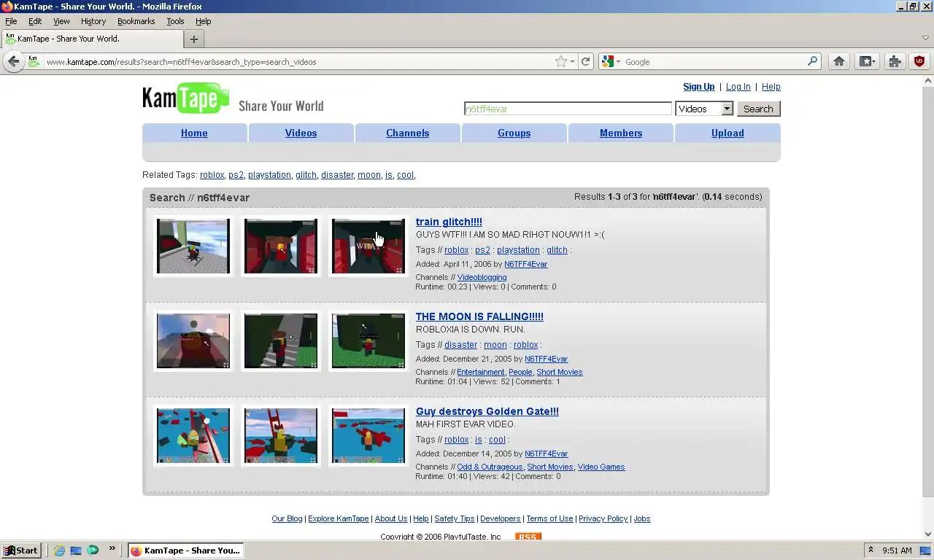Screen dimensions: 934x560
Task: Click the third quick launch icon on the taskbar
Action: (93, 551)
